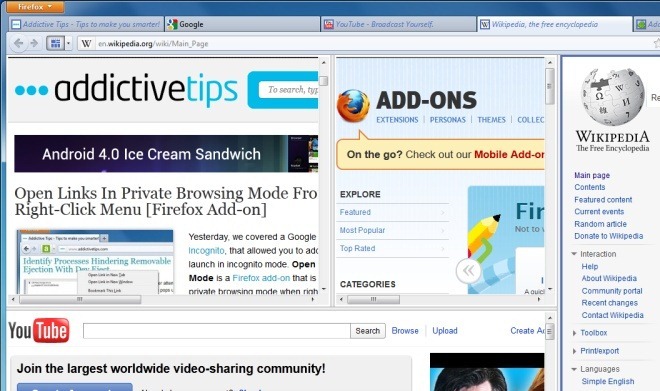Click the browser Forward arrow button
Viewport: 660px width, 391px height.
point(34,43)
